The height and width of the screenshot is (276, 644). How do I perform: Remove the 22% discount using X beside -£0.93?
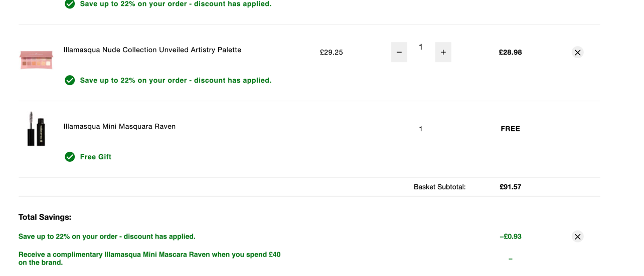[x=578, y=236]
